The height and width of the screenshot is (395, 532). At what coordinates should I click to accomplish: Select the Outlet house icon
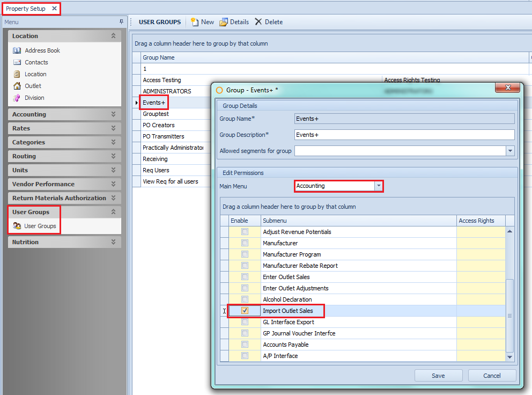click(x=17, y=86)
